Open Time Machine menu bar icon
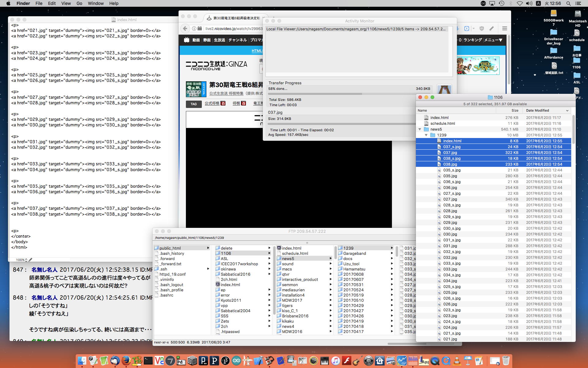The height and width of the screenshot is (368, 588). (501, 3)
